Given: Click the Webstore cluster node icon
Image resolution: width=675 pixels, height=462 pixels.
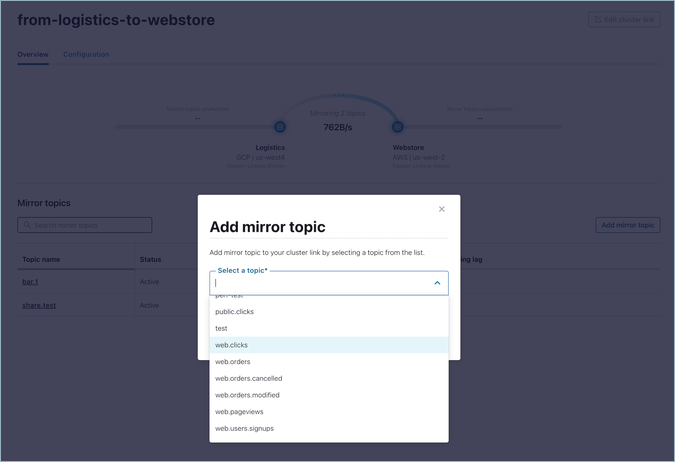Looking at the screenshot, I should point(397,127).
